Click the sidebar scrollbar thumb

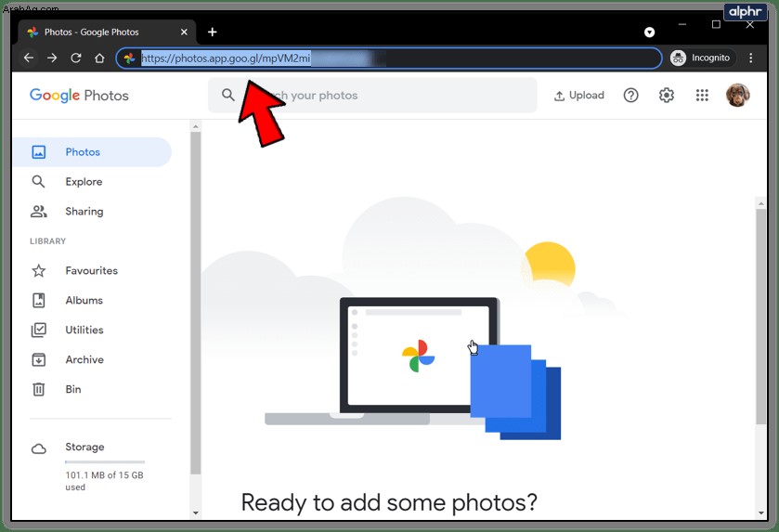click(x=196, y=303)
